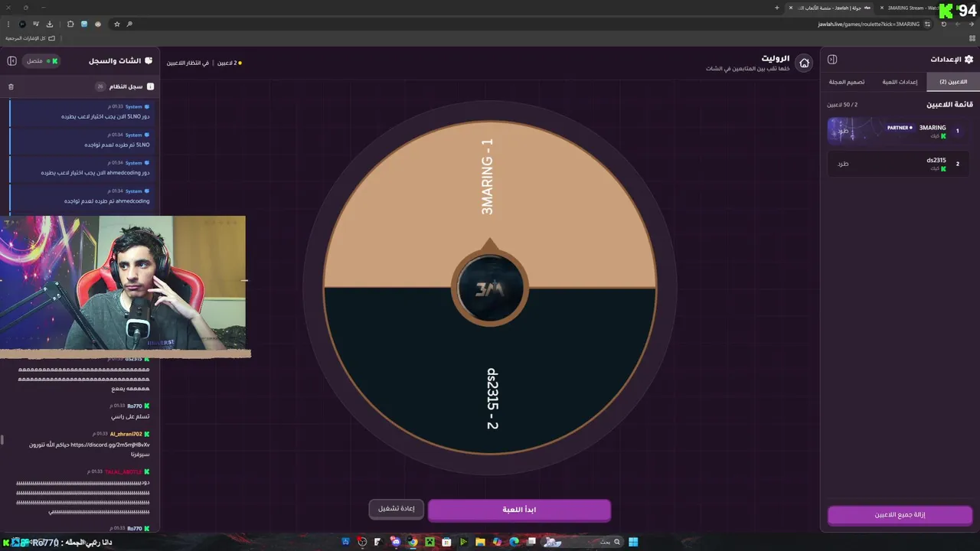Screen dimensions: 980x551
Task: Click the webcam overlay thumbnail
Action: [x=122, y=285]
